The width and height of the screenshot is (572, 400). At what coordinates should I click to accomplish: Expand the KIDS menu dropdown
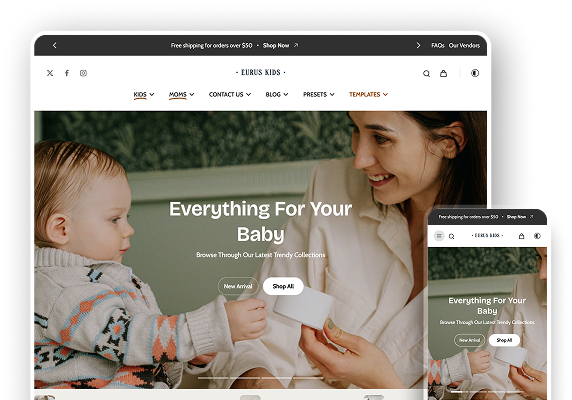pos(143,94)
